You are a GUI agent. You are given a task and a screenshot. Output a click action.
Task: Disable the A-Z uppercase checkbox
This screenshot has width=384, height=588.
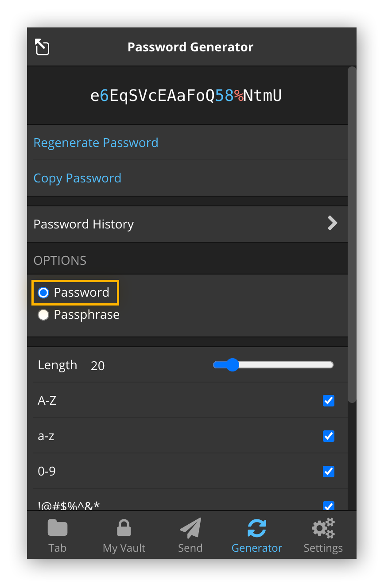[x=329, y=400]
